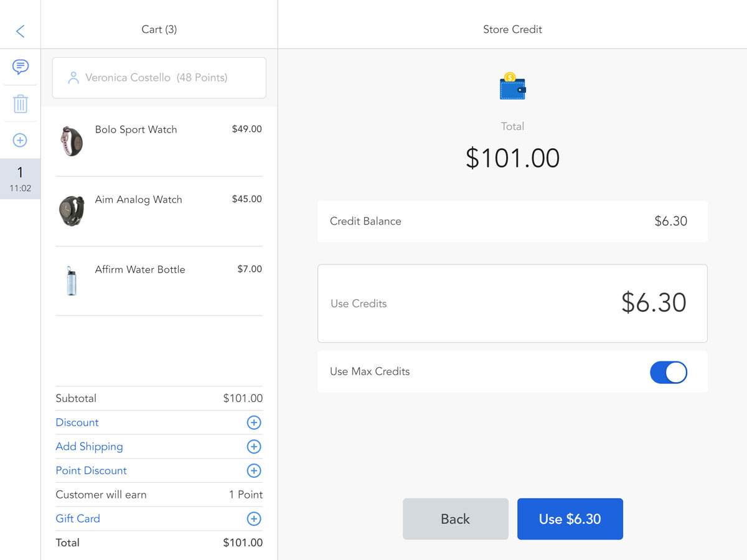The image size is (747, 560).
Task: Expand the Credit Balance row
Action: click(x=512, y=221)
